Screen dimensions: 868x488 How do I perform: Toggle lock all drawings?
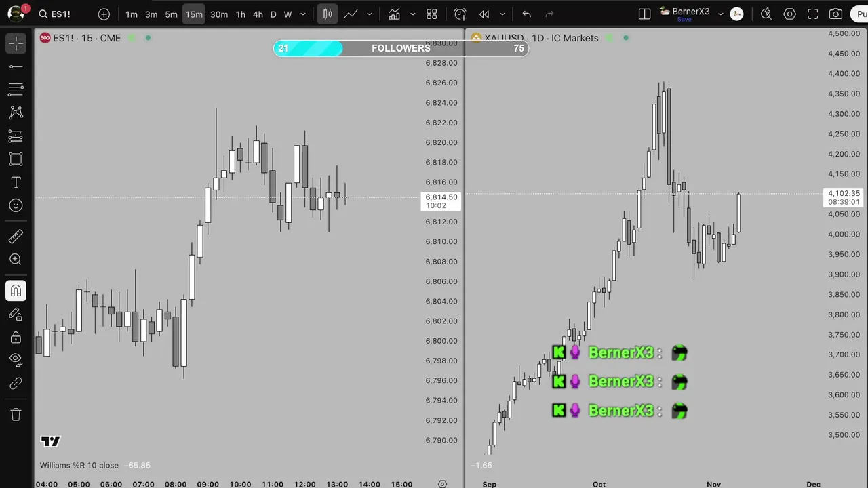[16, 337]
